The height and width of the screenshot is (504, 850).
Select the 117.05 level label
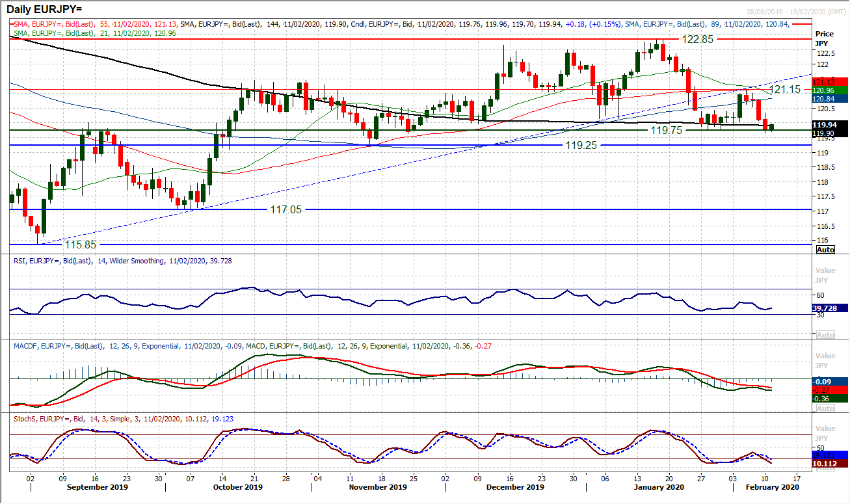coord(286,210)
